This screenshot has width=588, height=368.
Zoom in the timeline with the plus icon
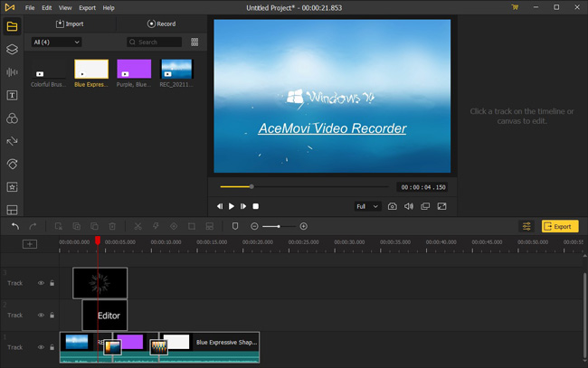[304, 226]
